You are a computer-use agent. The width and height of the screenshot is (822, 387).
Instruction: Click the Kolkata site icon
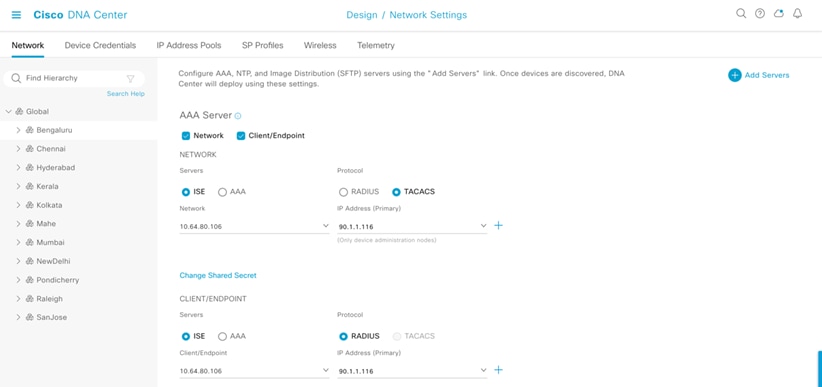pyautogui.click(x=30, y=205)
